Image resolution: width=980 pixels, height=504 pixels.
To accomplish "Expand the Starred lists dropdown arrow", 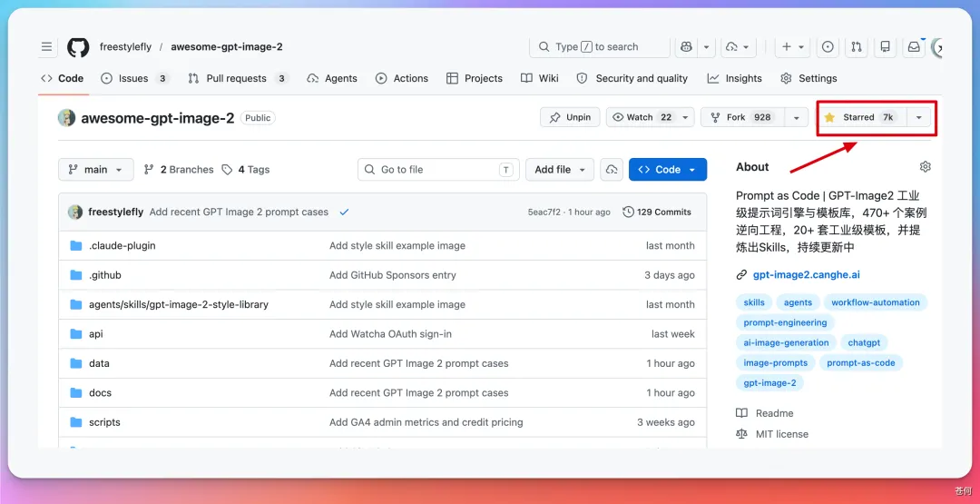I will (918, 117).
